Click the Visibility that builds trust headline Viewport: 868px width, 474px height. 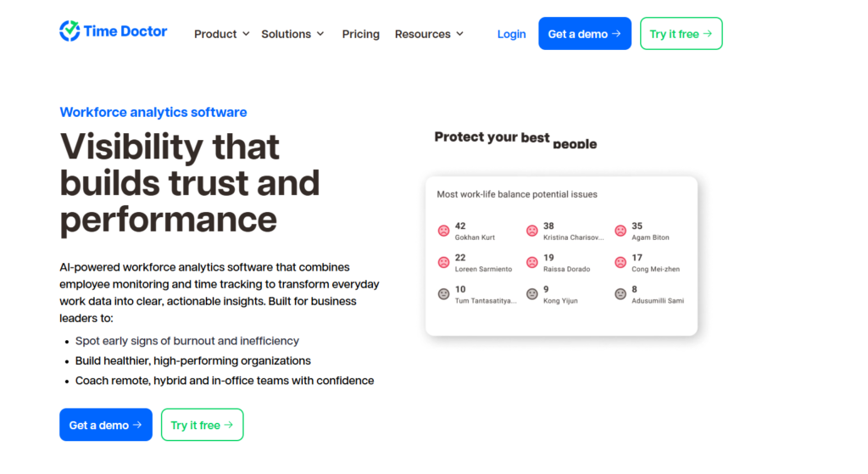click(x=190, y=183)
